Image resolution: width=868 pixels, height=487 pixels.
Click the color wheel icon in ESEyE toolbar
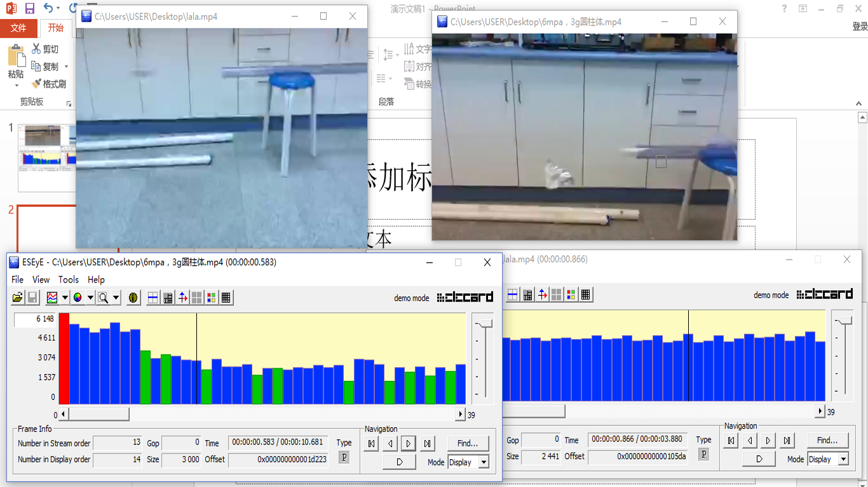pos(78,297)
